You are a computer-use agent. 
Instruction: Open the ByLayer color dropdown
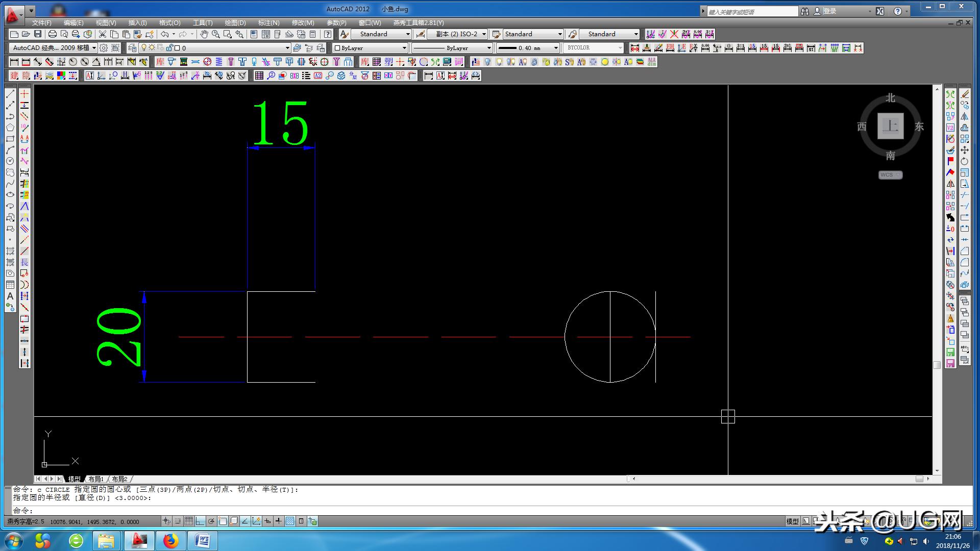point(404,47)
